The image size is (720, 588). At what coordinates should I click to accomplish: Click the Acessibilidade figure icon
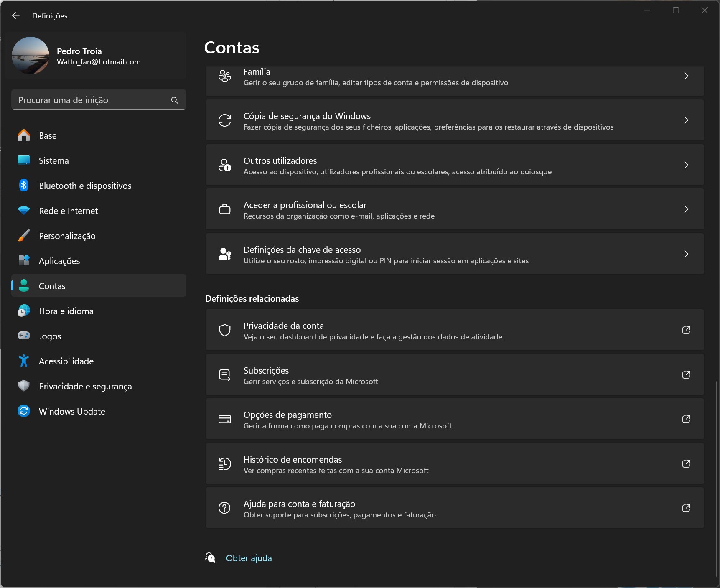(24, 361)
